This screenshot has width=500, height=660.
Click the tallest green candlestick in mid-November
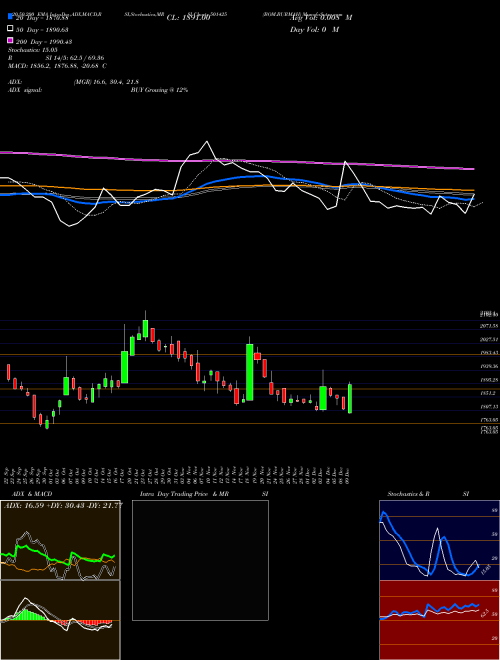click(x=250, y=372)
